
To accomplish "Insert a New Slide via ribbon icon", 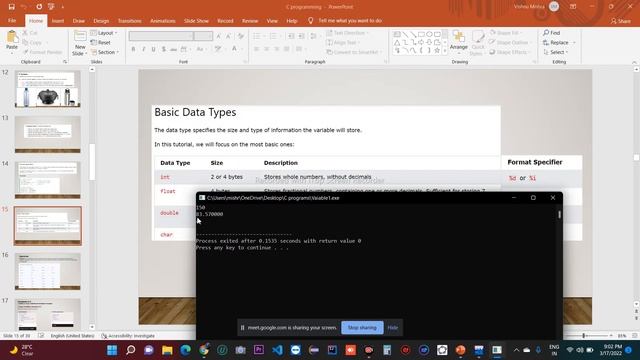I will click(x=80, y=36).
